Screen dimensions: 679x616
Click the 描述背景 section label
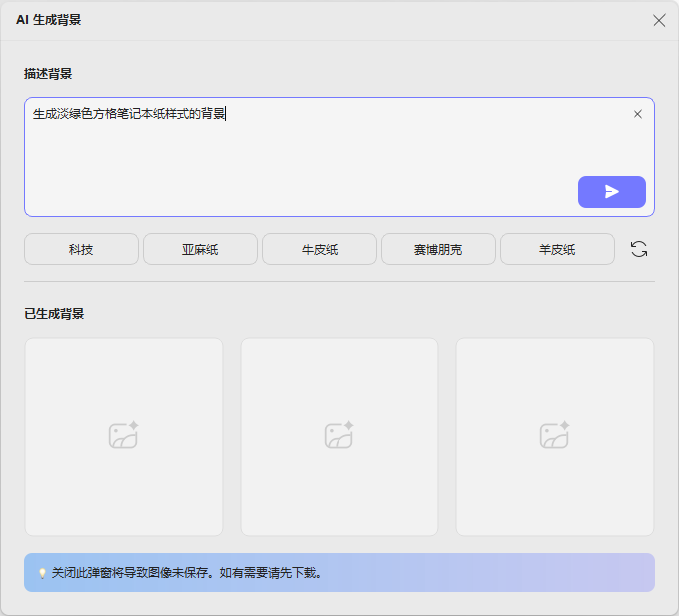pos(48,73)
